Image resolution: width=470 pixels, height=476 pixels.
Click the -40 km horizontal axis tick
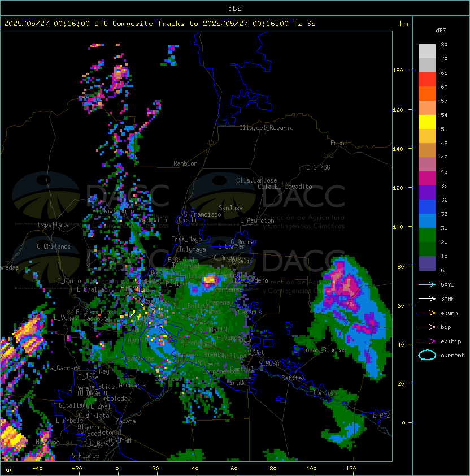37,469
